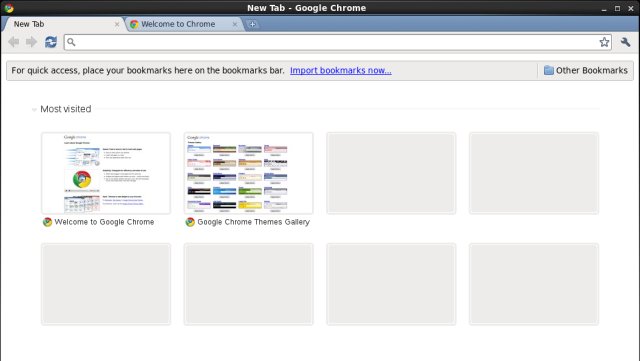Close the Chrome window
The image size is (640, 361).
[x=631, y=8]
